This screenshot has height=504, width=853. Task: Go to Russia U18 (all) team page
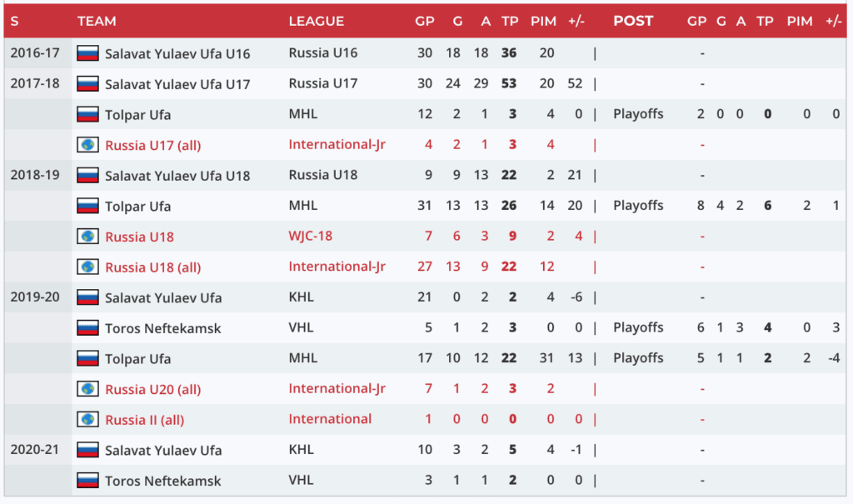tap(152, 267)
